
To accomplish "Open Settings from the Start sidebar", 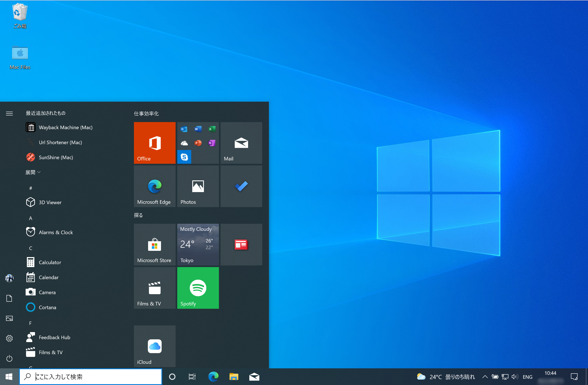I will pyautogui.click(x=9, y=338).
